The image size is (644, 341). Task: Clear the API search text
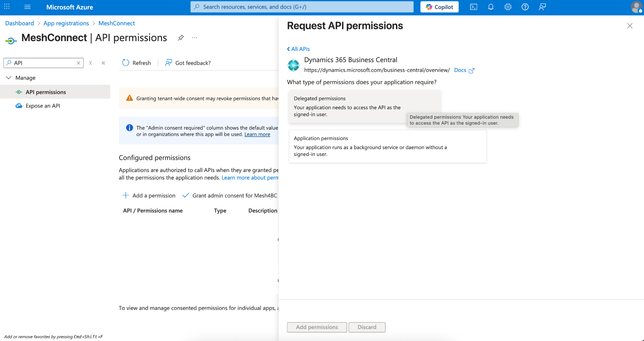79,63
